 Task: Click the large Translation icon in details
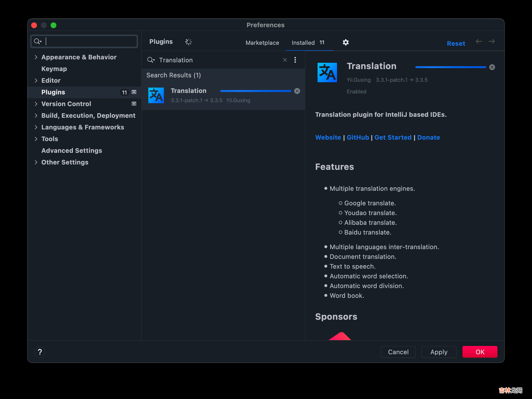(327, 73)
